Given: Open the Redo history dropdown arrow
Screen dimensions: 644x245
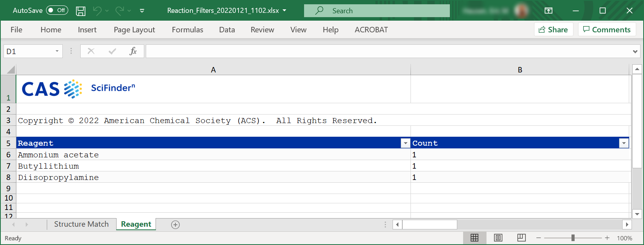Looking at the screenshot, I should [129, 11].
